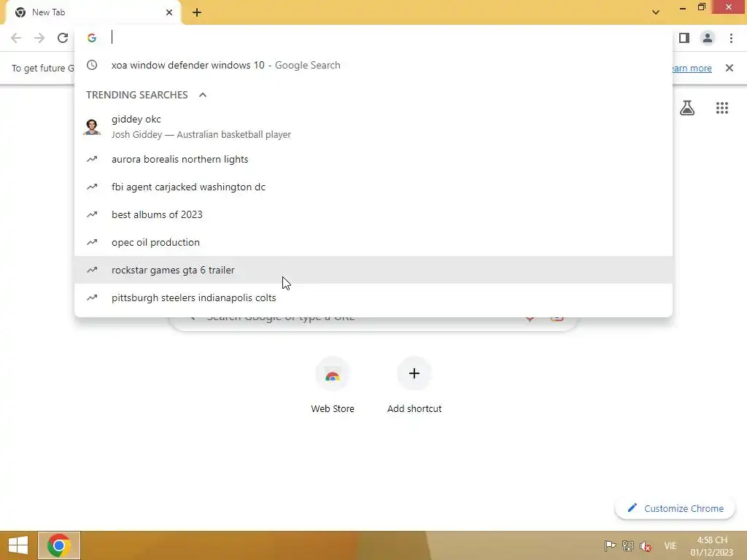Open the taskbar clock and date
This screenshot has height=560, width=747.
coord(712,546)
